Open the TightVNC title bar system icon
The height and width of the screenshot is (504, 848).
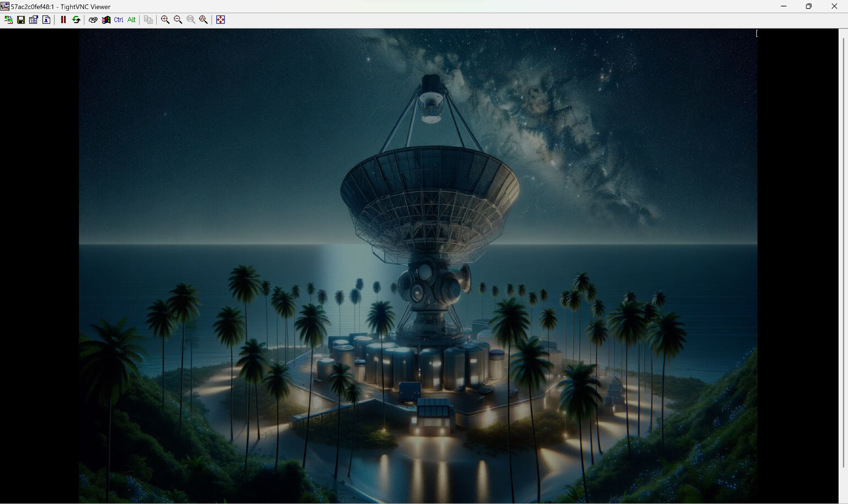click(x=5, y=6)
